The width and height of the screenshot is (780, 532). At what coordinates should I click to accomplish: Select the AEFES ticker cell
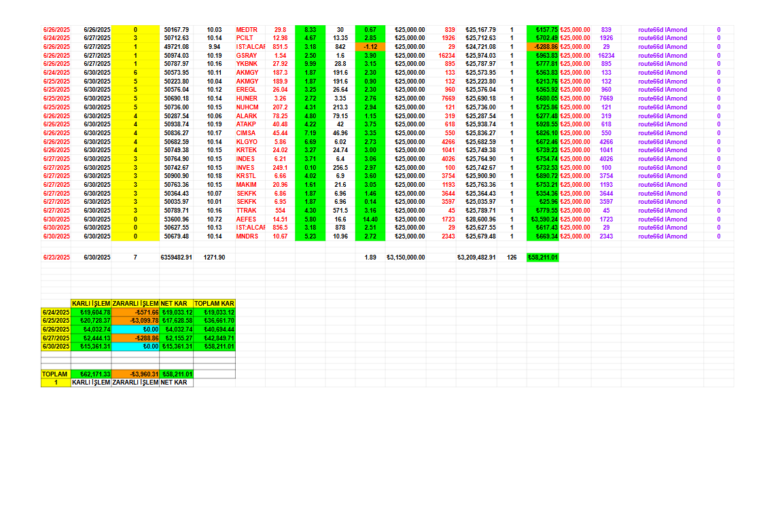[x=250, y=219]
